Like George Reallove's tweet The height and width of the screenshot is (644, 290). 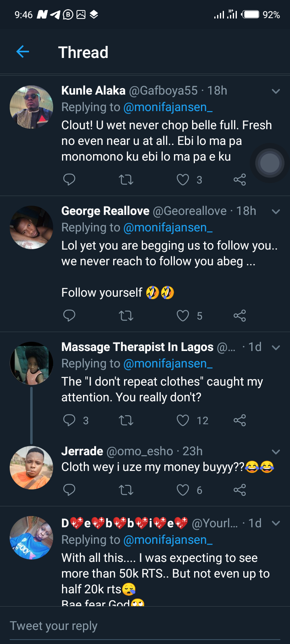(x=183, y=316)
